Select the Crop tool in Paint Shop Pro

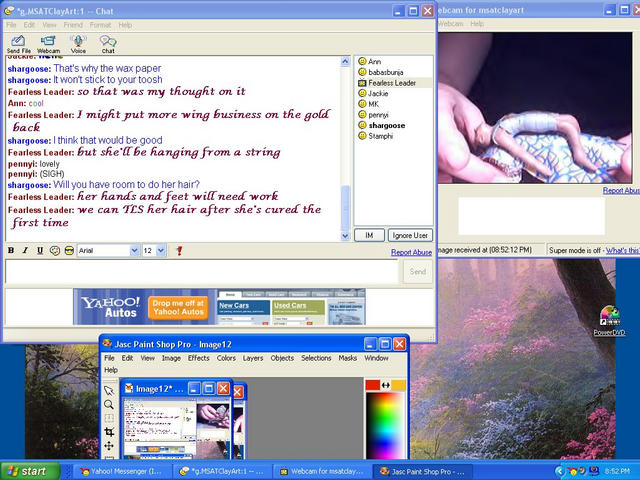(x=109, y=432)
